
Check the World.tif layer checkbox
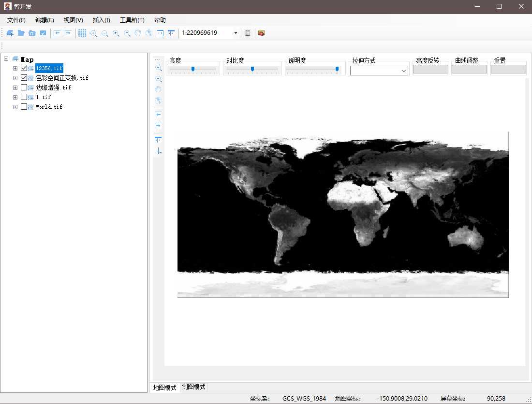pos(24,106)
